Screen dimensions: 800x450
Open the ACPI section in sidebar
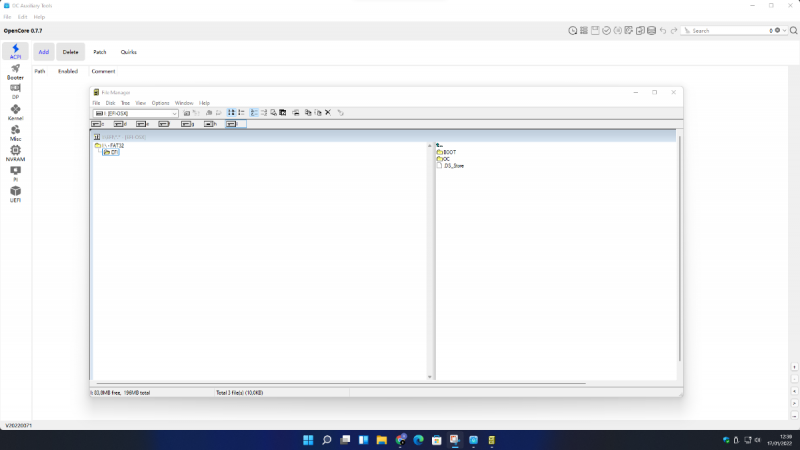coord(15,52)
